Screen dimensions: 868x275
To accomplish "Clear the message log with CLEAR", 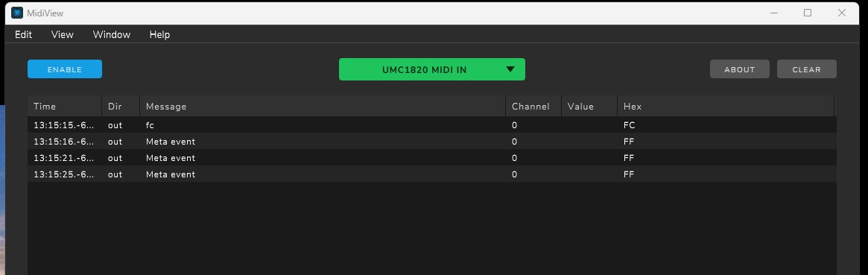I will tap(807, 69).
